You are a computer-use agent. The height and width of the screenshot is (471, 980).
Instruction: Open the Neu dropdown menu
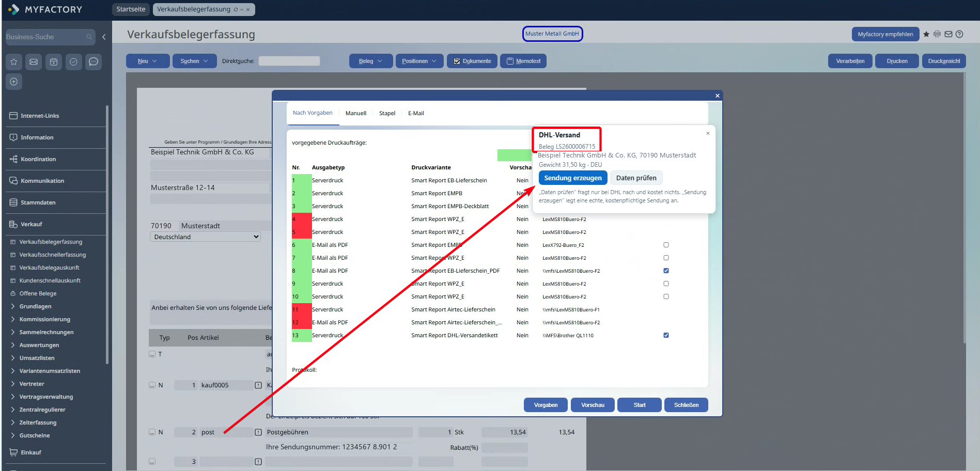pyautogui.click(x=148, y=61)
